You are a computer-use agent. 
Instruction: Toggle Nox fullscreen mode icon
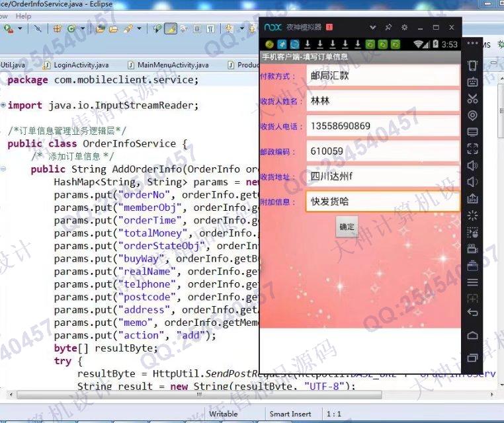[x=472, y=149]
